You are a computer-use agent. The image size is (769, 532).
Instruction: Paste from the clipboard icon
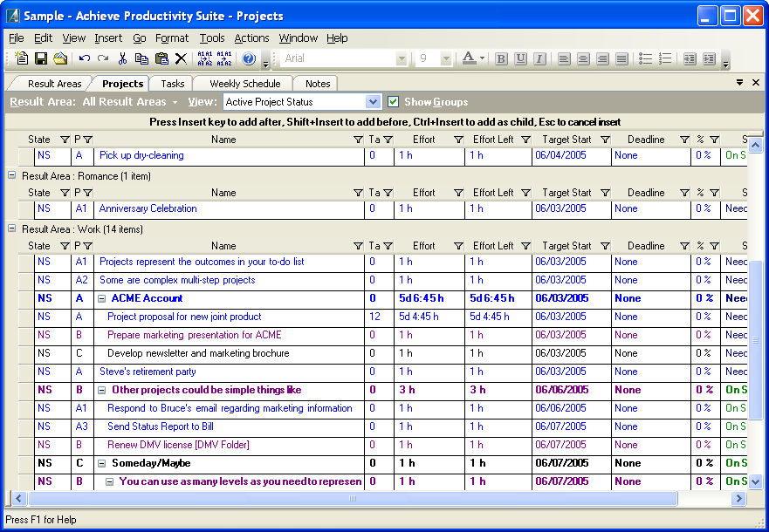coord(161,58)
